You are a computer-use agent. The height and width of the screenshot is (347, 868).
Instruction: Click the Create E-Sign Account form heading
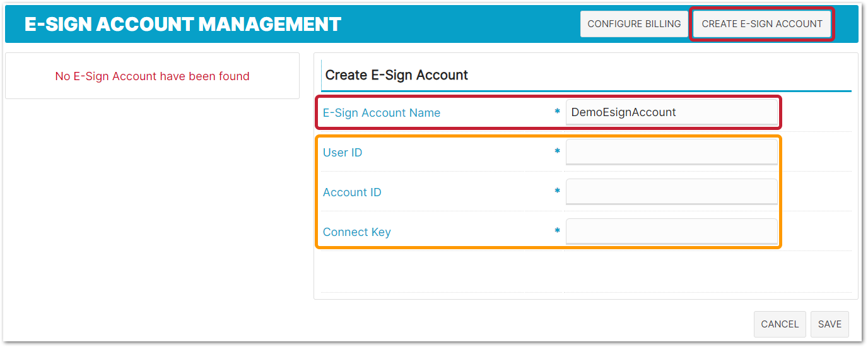tap(397, 75)
